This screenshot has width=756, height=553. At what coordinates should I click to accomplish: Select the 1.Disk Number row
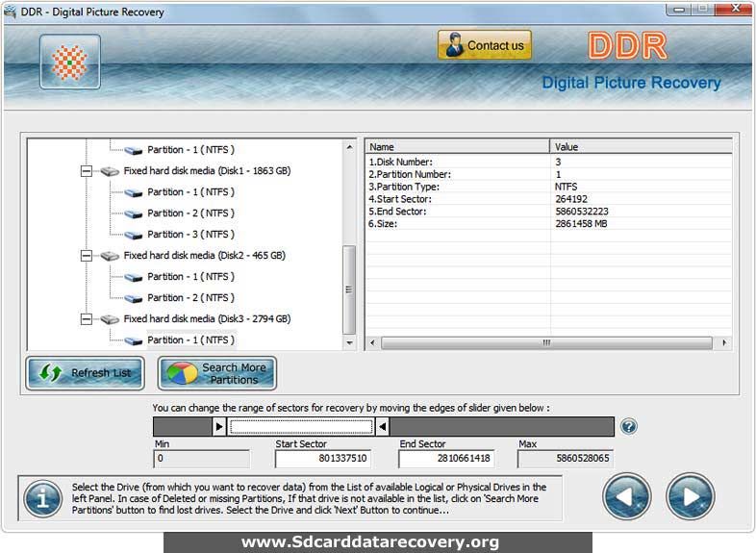[x=548, y=162]
